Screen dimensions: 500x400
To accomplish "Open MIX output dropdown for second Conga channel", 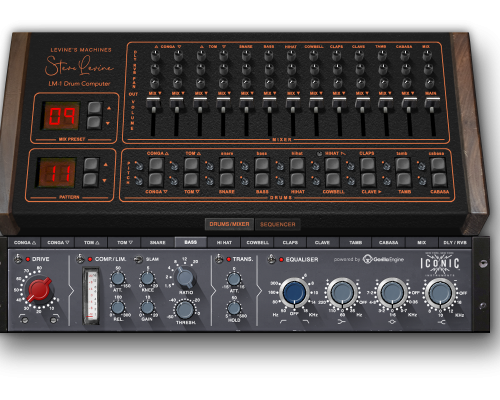I will click(178, 93).
